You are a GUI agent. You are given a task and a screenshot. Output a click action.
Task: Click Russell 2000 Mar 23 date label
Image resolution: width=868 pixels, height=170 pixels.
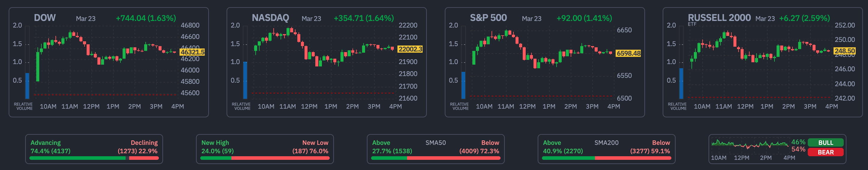point(765,19)
